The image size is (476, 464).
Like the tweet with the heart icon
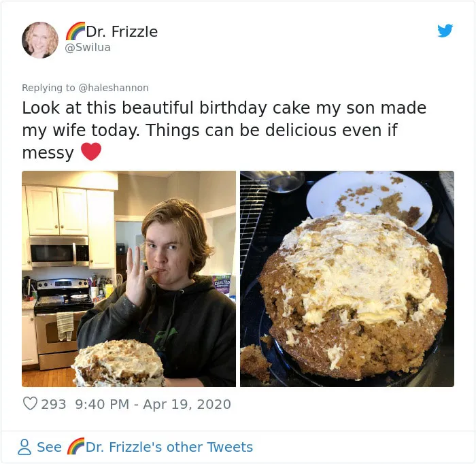30,403
